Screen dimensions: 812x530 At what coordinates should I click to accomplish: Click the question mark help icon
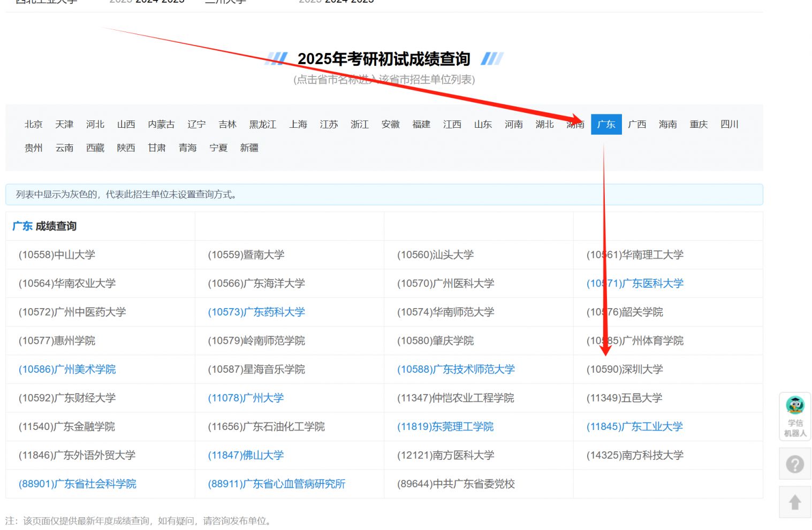795,464
